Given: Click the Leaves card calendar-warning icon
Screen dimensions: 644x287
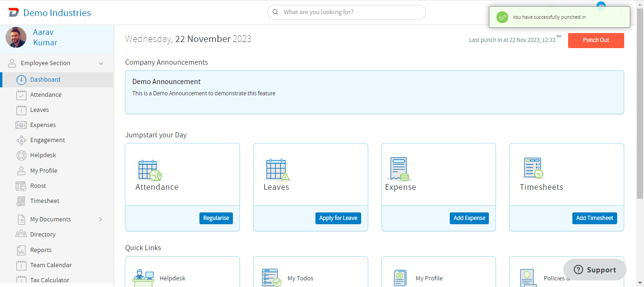Looking at the screenshot, I should 278,170.
